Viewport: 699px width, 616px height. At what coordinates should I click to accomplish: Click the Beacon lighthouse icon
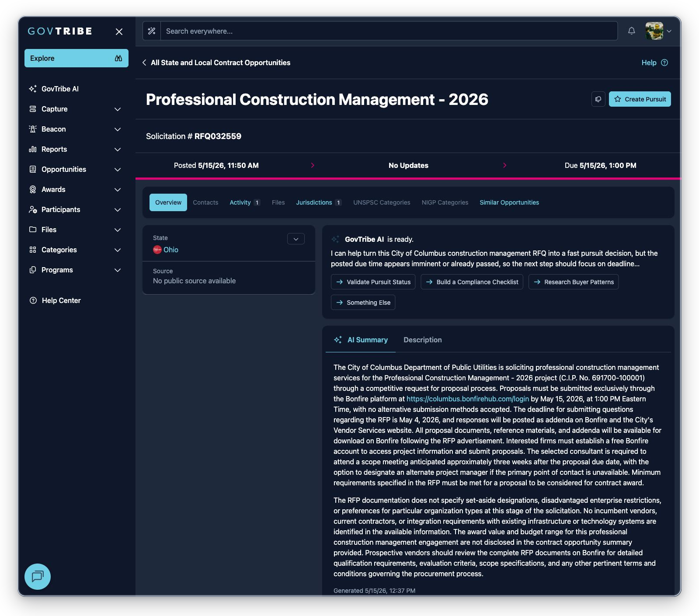33,129
